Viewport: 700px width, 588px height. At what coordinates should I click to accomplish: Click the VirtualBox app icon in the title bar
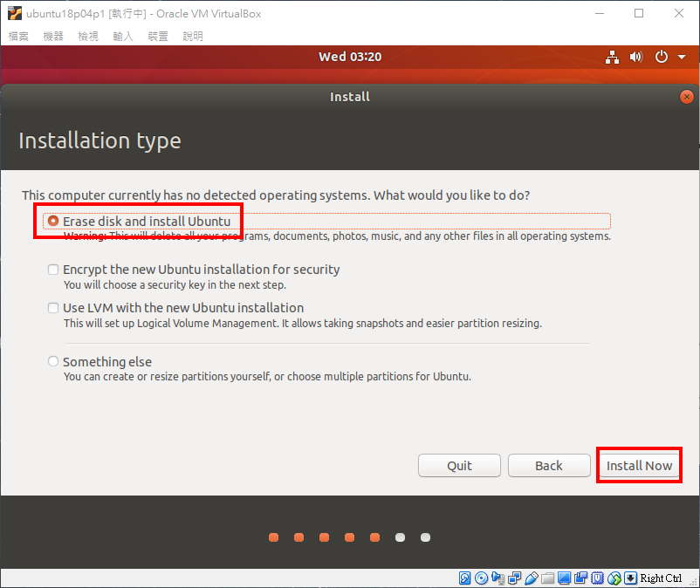tap(15, 13)
